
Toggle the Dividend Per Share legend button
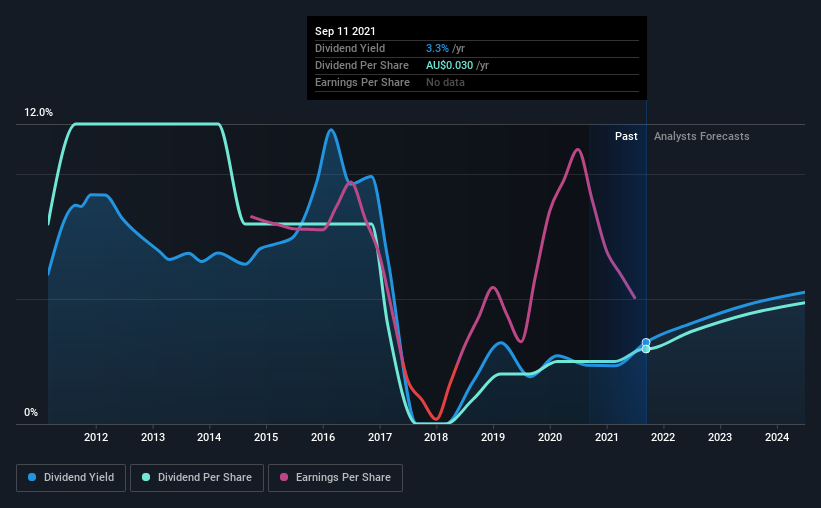(x=197, y=478)
